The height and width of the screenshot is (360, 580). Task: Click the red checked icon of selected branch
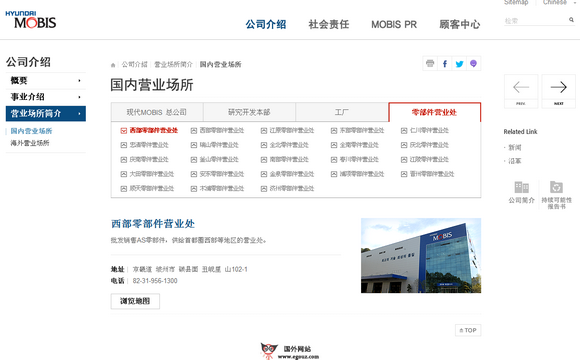pyautogui.click(x=124, y=131)
